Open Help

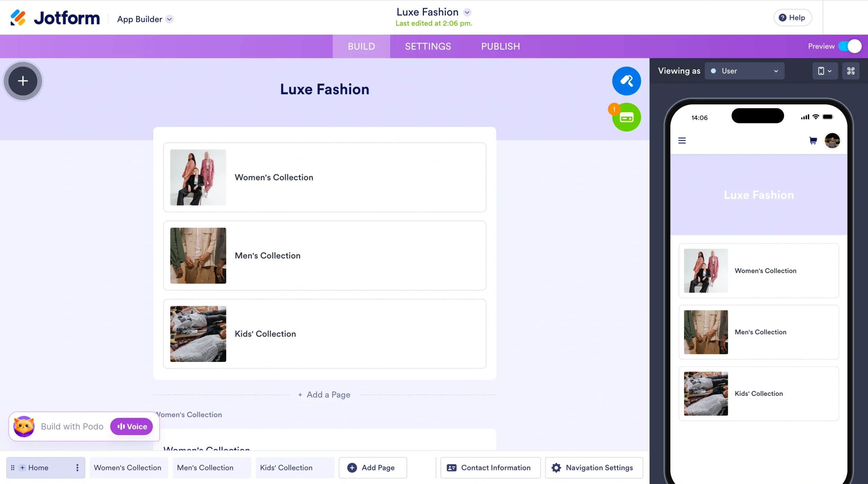click(x=793, y=18)
